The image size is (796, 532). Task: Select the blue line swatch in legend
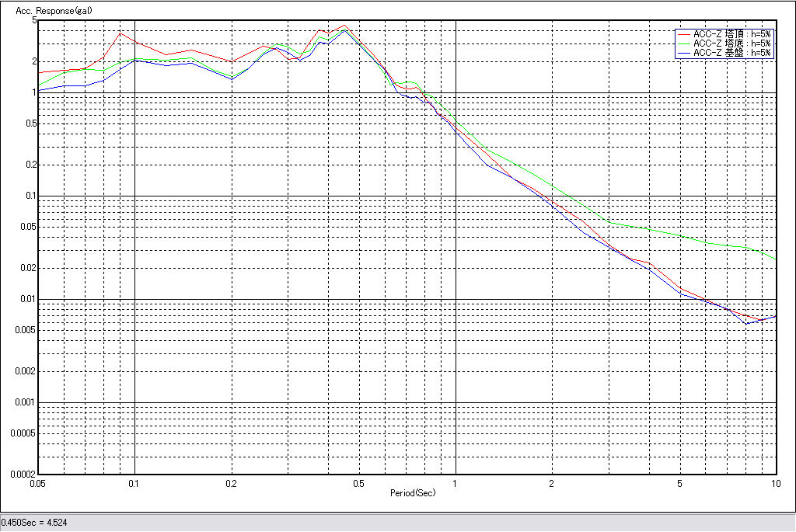click(x=683, y=53)
